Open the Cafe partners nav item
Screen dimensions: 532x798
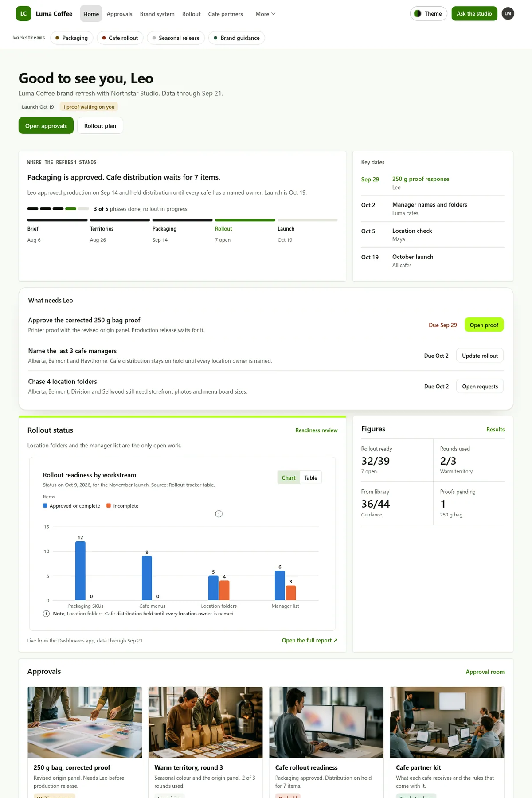[x=225, y=14]
